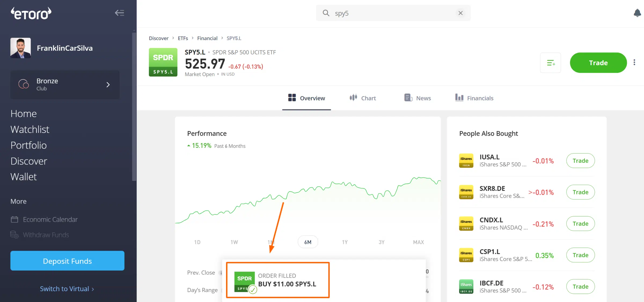This screenshot has height=302, width=644.
Task: Open CSP1.L ticker name
Action: tap(490, 252)
